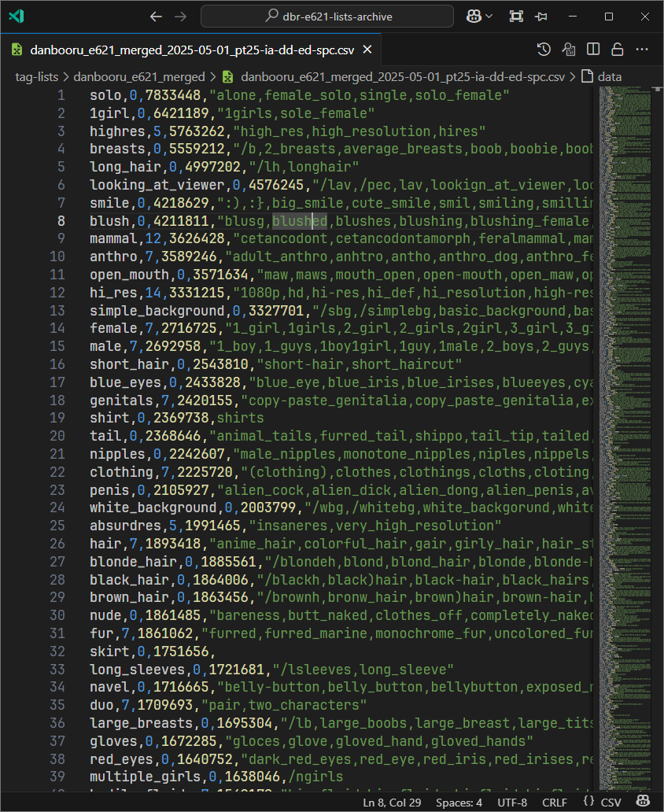Image resolution: width=664 pixels, height=812 pixels.
Task: Click simple_background on line 13
Action: [x=157, y=311]
